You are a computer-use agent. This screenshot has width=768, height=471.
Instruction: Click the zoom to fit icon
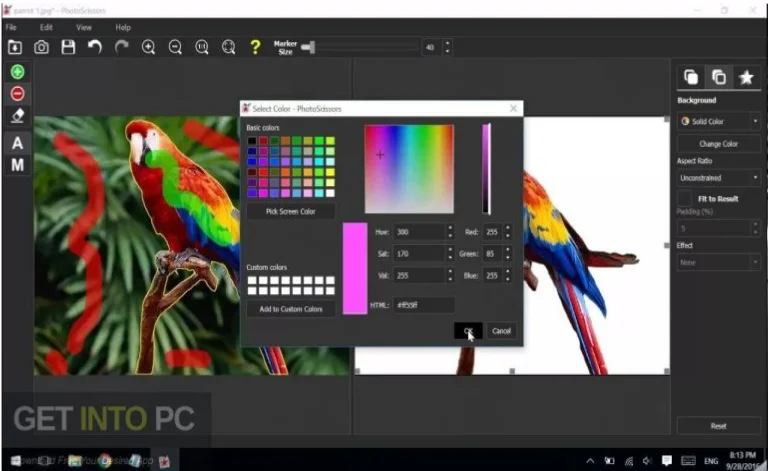[228, 47]
